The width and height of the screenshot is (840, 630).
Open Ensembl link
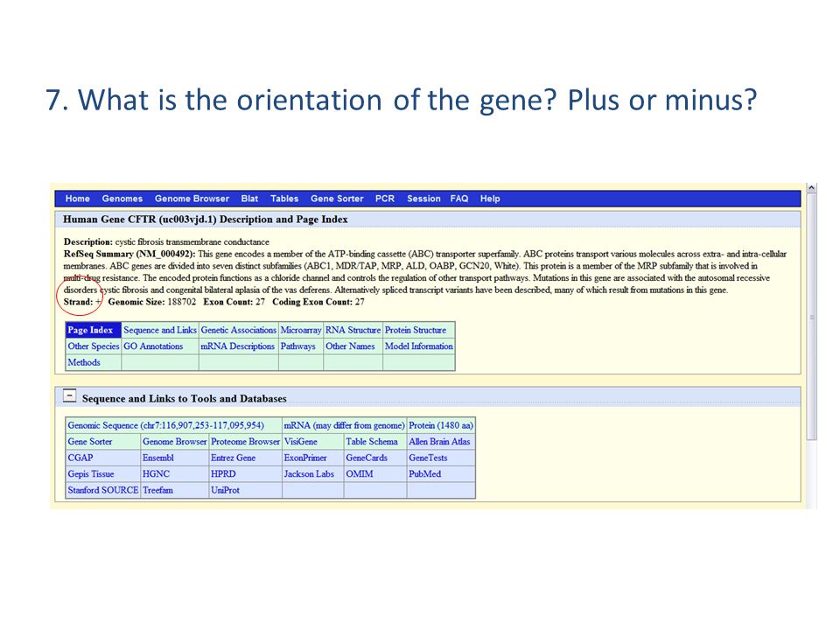pyautogui.click(x=158, y=458)
